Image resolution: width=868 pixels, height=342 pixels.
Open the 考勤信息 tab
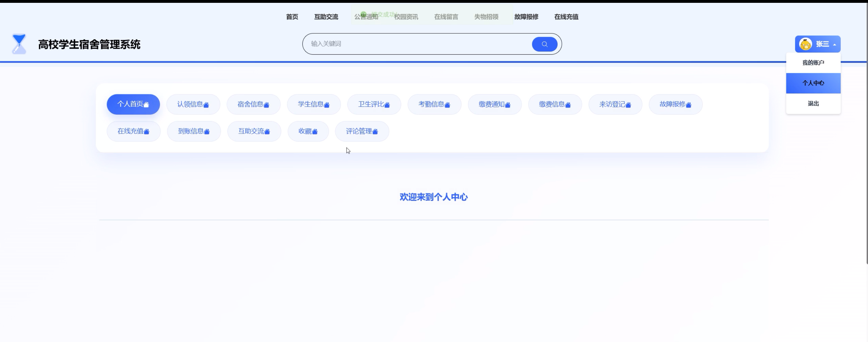coord(434,104)
